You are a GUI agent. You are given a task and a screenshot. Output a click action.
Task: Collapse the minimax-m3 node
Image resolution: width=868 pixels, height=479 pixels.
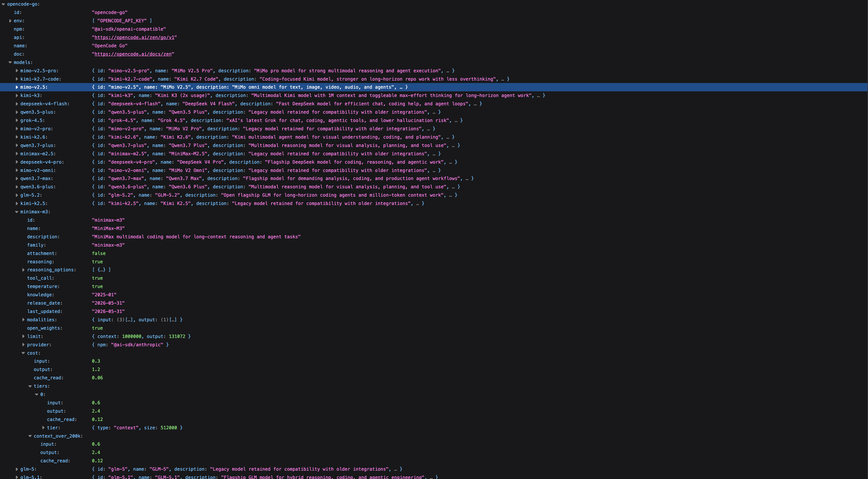point(17,212)
